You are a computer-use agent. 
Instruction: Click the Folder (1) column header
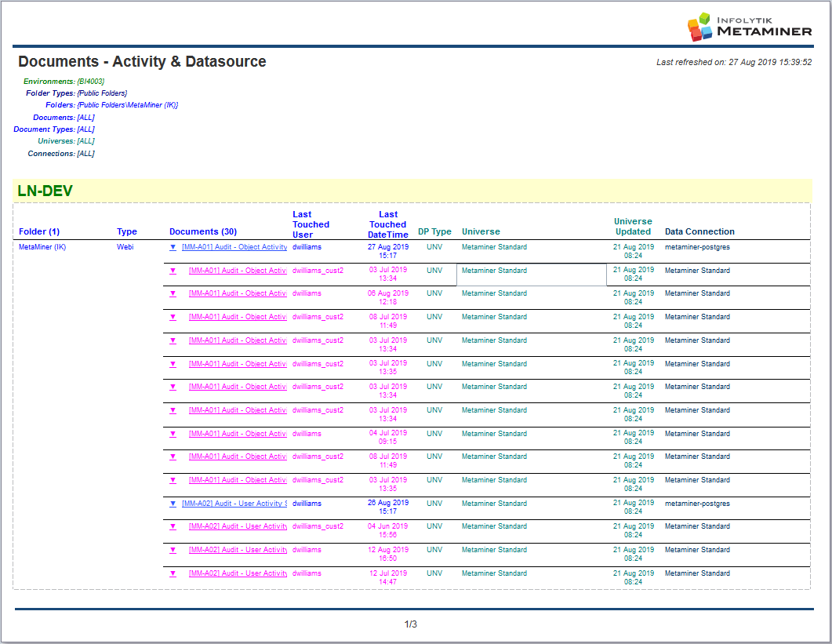pos(39,231)
